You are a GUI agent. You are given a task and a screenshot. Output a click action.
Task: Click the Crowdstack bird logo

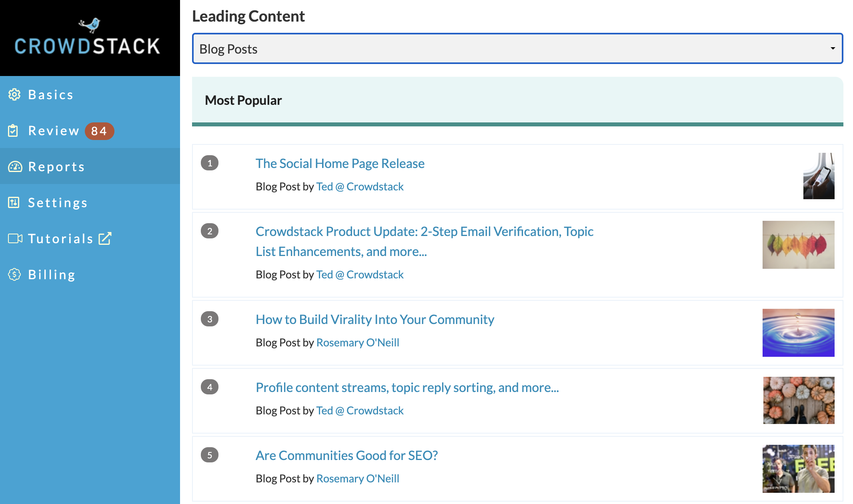point(90,25)
